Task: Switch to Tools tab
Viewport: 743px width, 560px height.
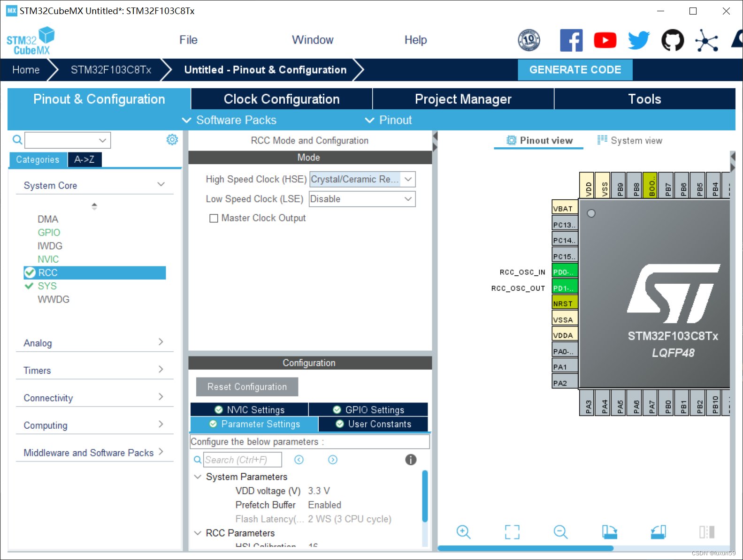Action: pyautogui.click(x=644, y=99)
